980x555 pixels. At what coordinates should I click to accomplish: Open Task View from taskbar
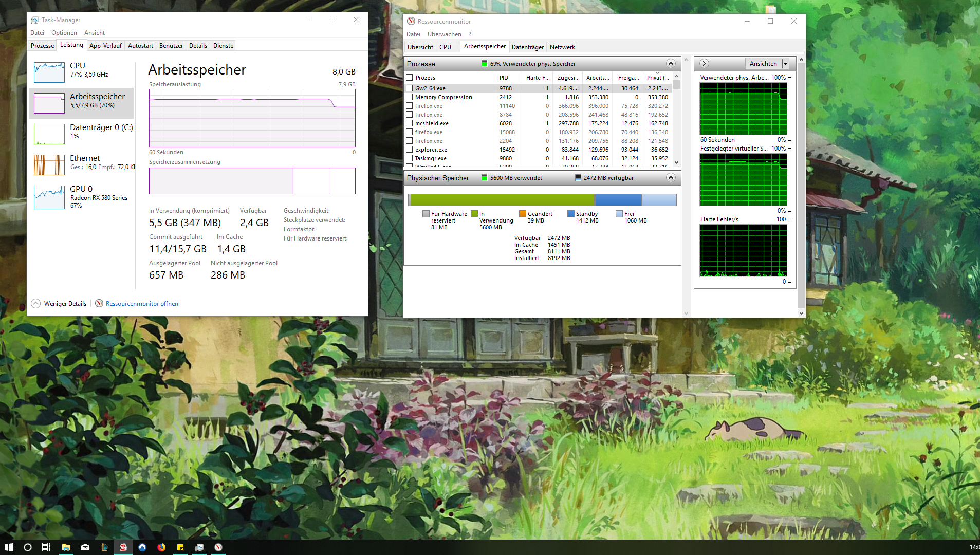point(46,547)
